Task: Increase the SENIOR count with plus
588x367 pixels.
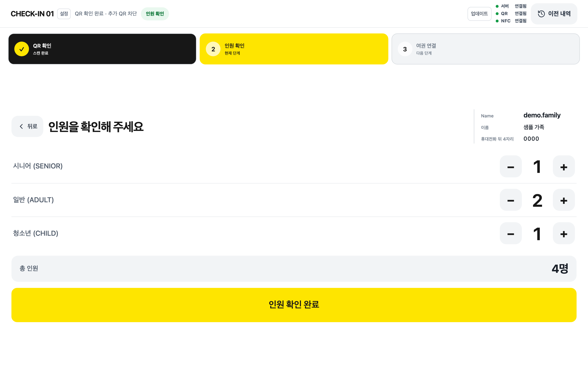Action: click(564, 167)
